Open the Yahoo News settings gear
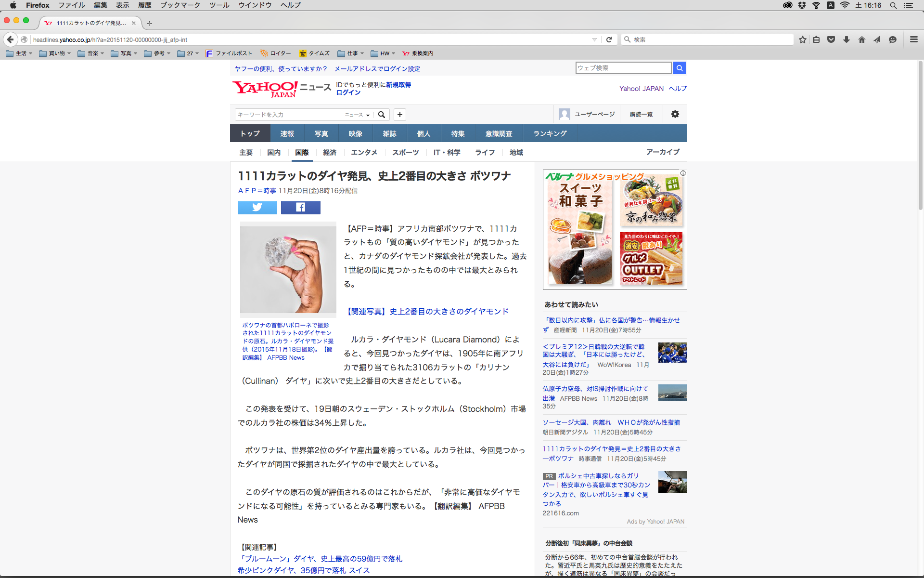 tap(675, 114)
